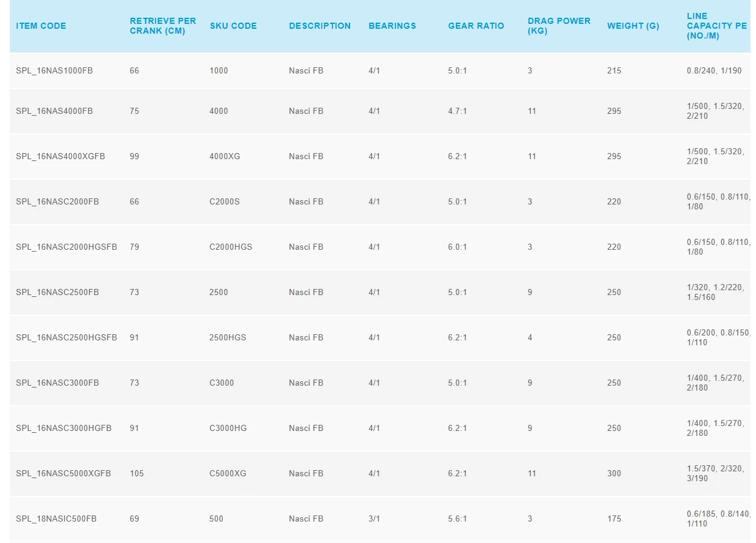
Task: Click the weight value 300
Action: [614, 473]
